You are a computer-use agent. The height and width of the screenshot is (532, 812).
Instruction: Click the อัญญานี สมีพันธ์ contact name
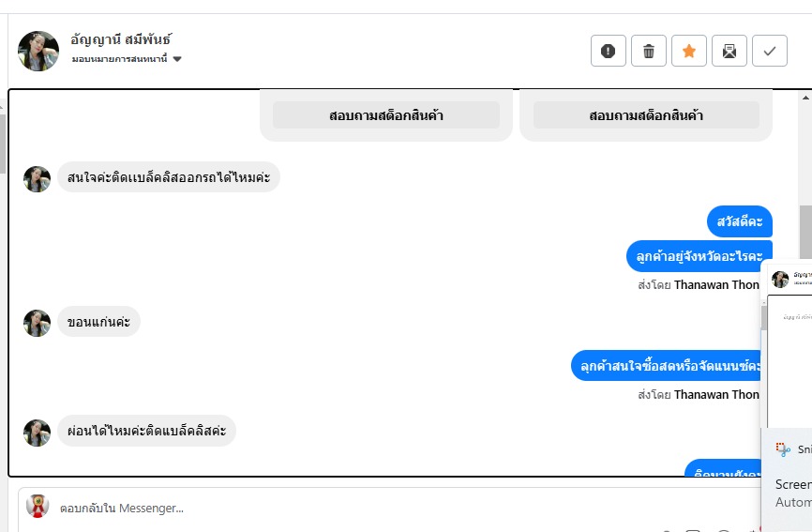pyautogui.click(x=121, y=39)
